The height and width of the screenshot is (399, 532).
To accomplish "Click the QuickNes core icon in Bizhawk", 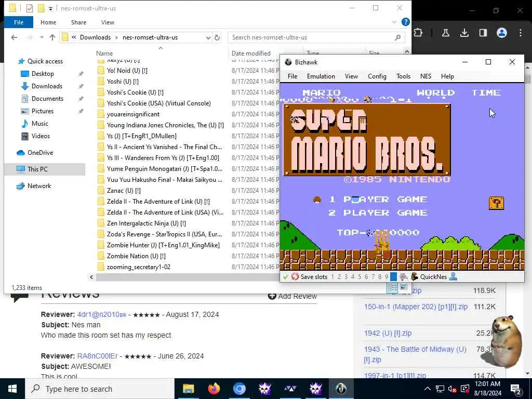I will point(414,276).
